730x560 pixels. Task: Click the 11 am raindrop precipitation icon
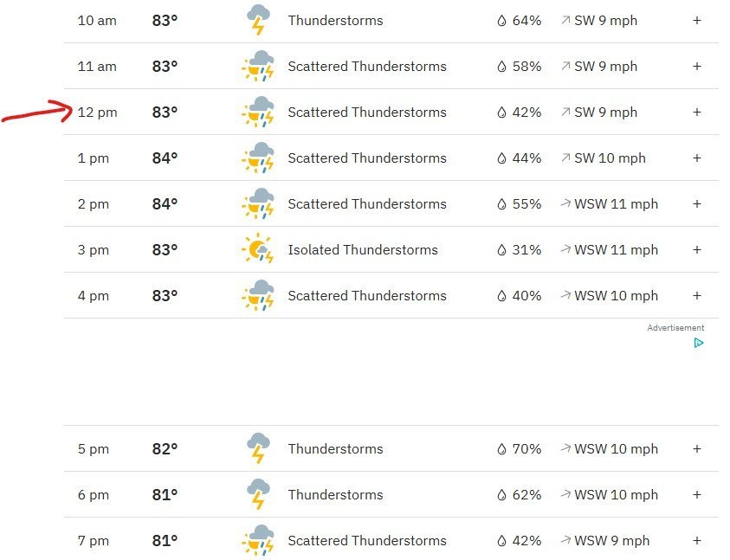click(501, 67)
